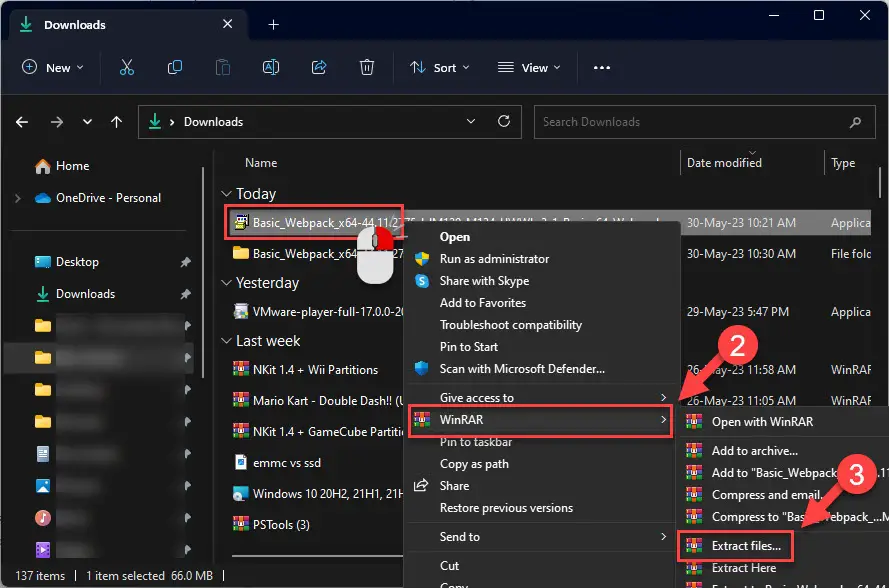889x588 pixels.
Task: Select Pin to Start
Action: 469,347
